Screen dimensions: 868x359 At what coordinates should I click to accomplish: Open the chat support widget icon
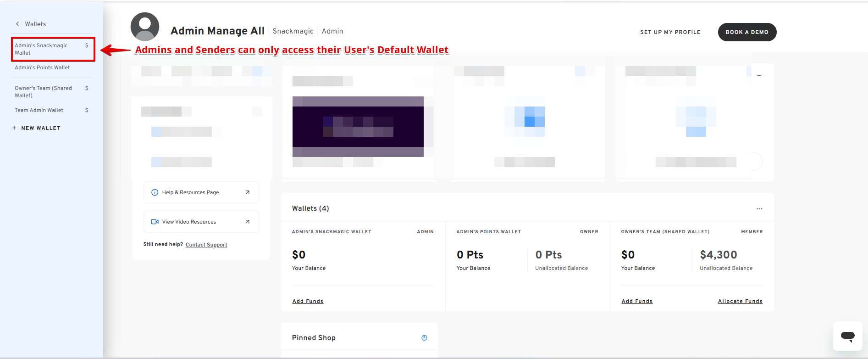tap(847, 336)
